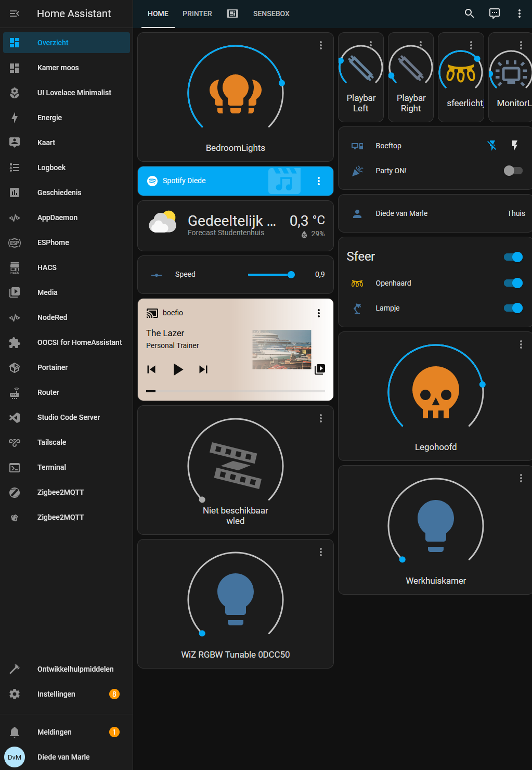This screenshot has height=770, width=532.
Task: Open the boefio media browser icon
Action: pos(320,369)
